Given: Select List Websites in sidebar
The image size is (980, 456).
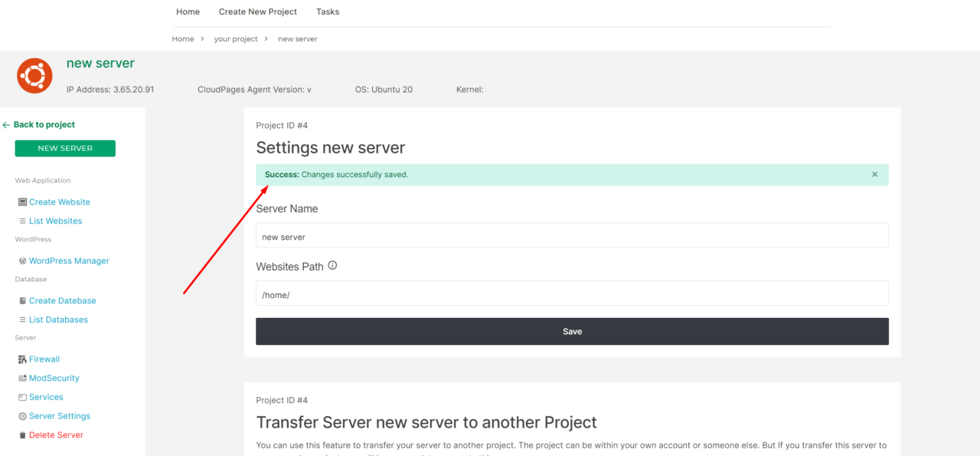Looking at the screenshot, I should (x=55, y=221).
